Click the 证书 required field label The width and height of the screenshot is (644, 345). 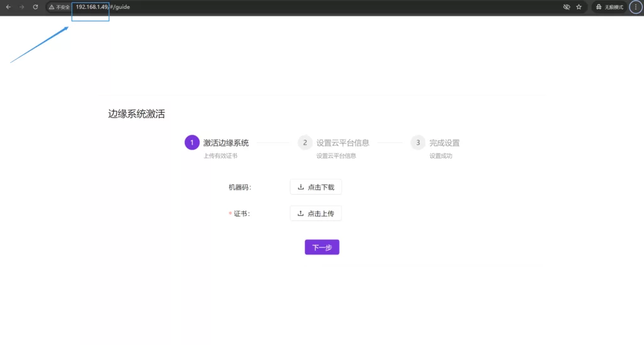coord(241,214)
